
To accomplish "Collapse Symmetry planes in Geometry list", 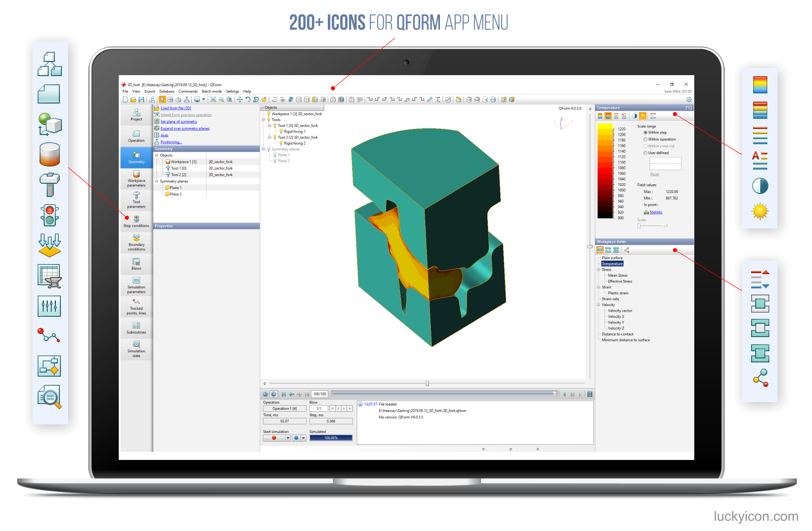I will tap(156, 181).
